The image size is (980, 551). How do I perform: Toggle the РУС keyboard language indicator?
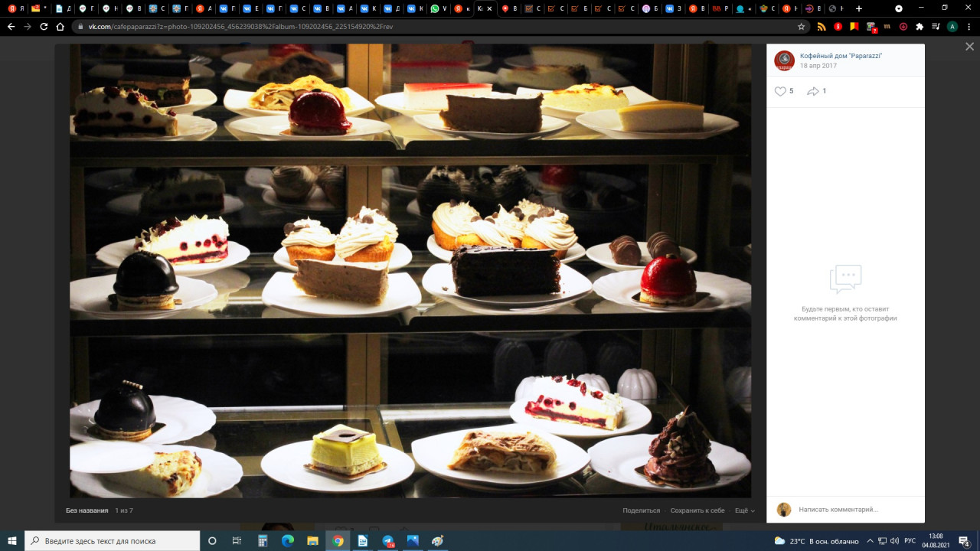[x=910, y=541]
